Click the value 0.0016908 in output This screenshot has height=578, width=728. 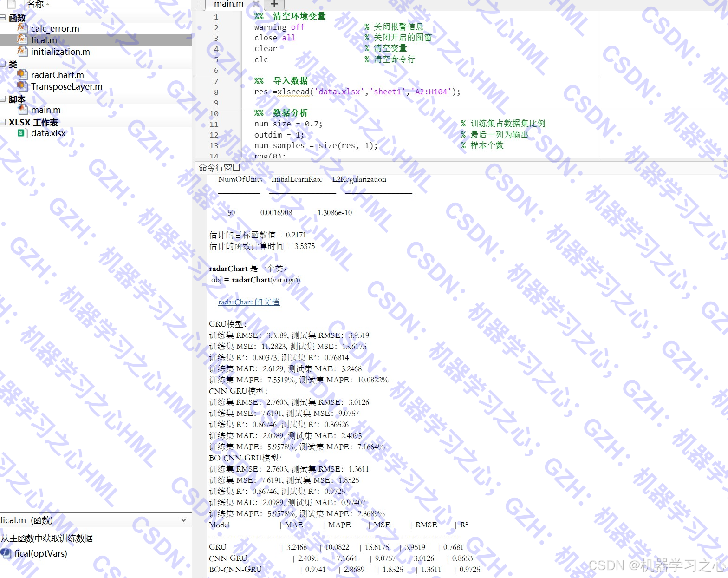click(276, 213)
